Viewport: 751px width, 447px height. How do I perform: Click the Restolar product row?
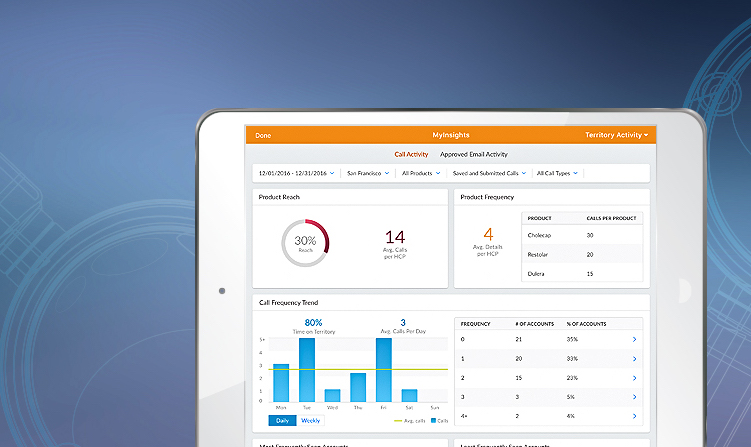point(582,254)
